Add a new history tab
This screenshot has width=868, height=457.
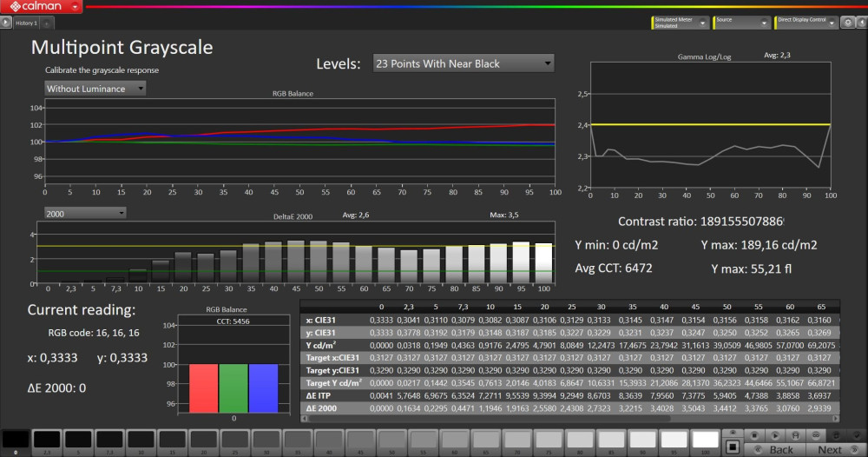point(47,23)
